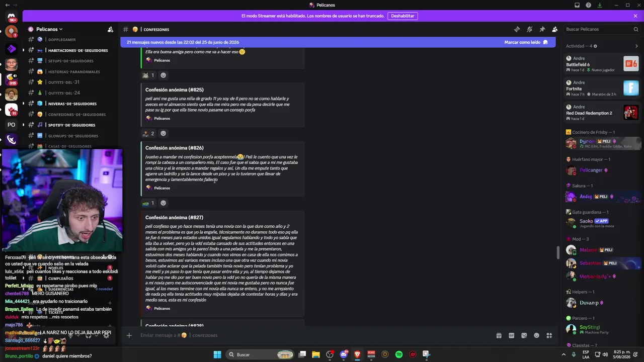Toggle the member list icon
The image size is (644, 362).
[x=554, y=29]
